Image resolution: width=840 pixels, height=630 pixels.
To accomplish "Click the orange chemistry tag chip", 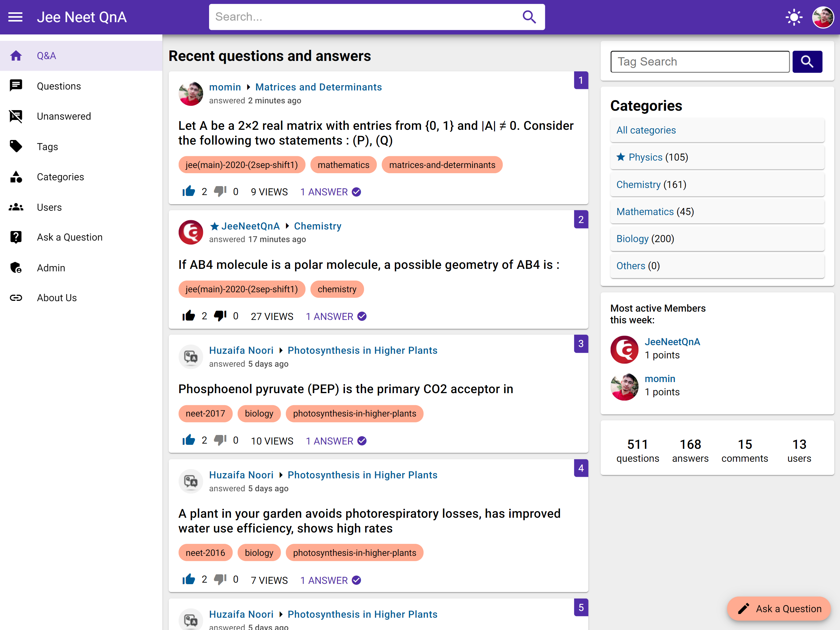I will [x=337, y=289].
